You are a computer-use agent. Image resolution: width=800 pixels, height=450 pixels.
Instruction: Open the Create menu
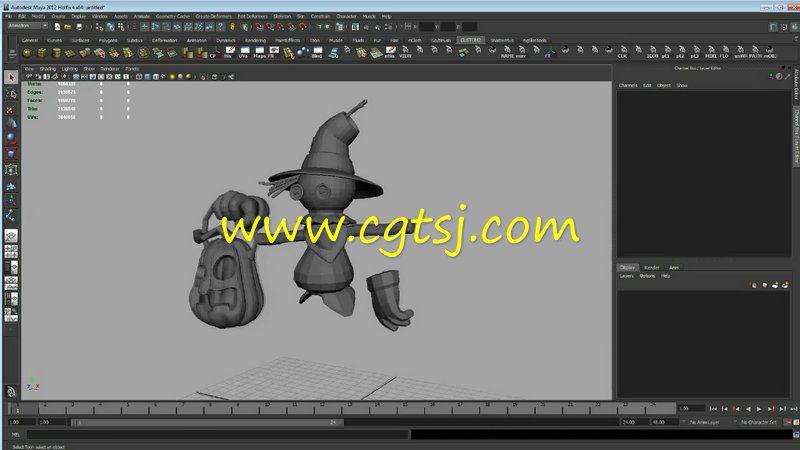58,16
